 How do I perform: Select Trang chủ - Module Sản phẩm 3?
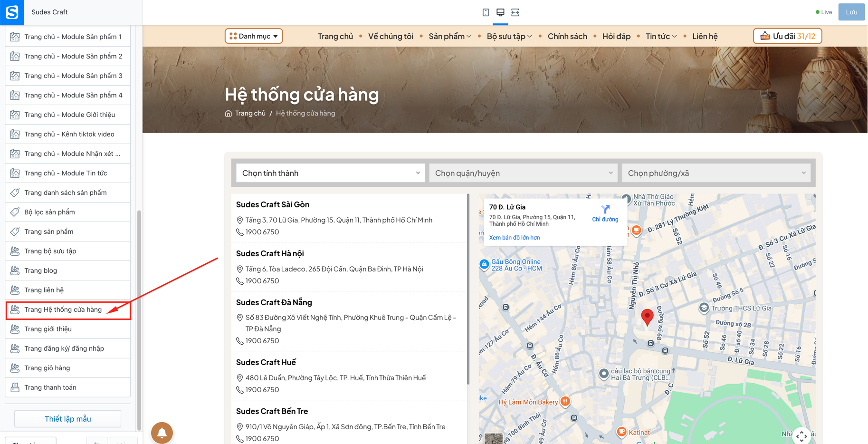(68, 76)
